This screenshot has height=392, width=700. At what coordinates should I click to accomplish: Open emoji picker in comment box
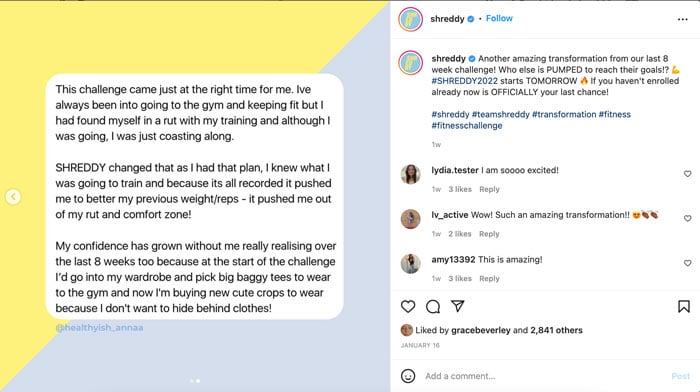pyautogui.click(x=408, y=376)
